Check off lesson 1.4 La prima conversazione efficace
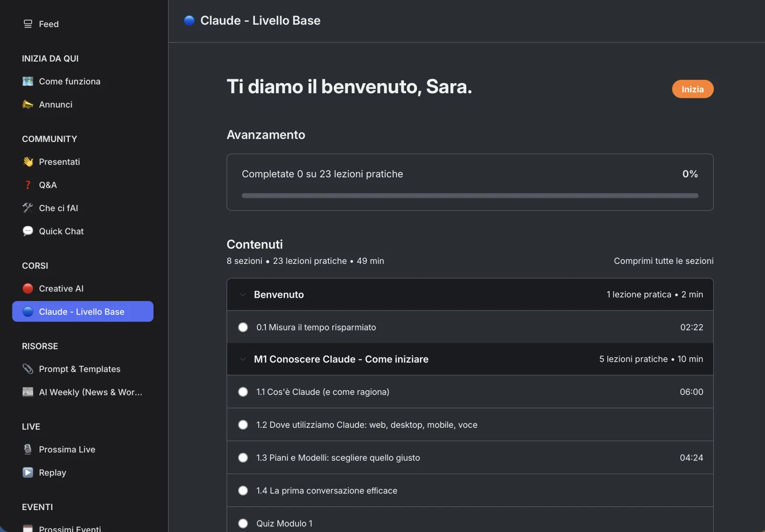Viewport: 765px width, 532px height. tap(243, 491)
